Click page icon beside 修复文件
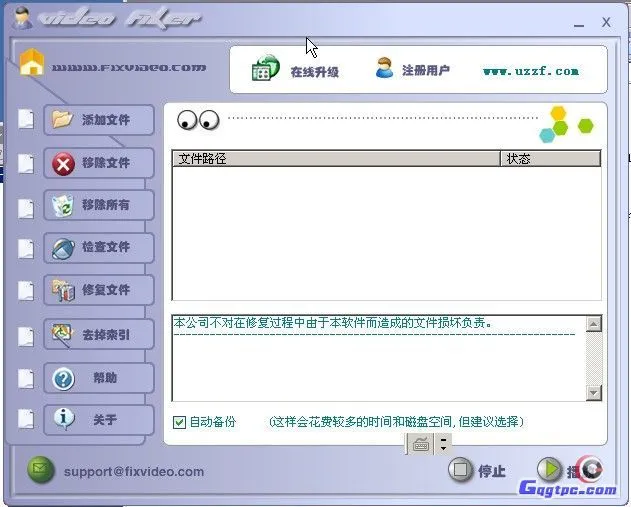This screenshot has height=507, width=631. 26,291
